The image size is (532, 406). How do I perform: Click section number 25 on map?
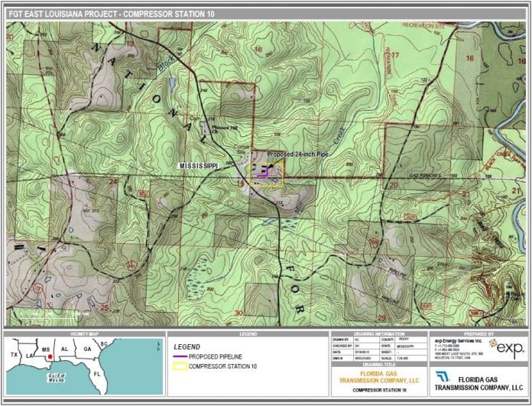[105, 309]
